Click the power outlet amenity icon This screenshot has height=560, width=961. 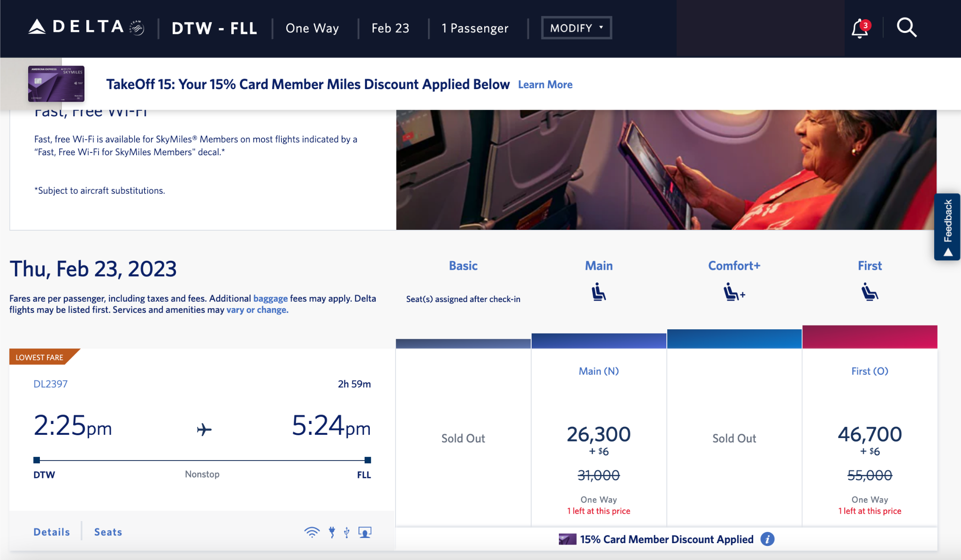[x=332, y=532]
